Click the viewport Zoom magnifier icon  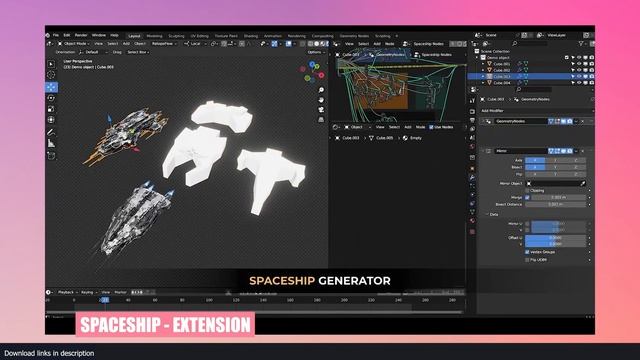(x=321, y=90)
